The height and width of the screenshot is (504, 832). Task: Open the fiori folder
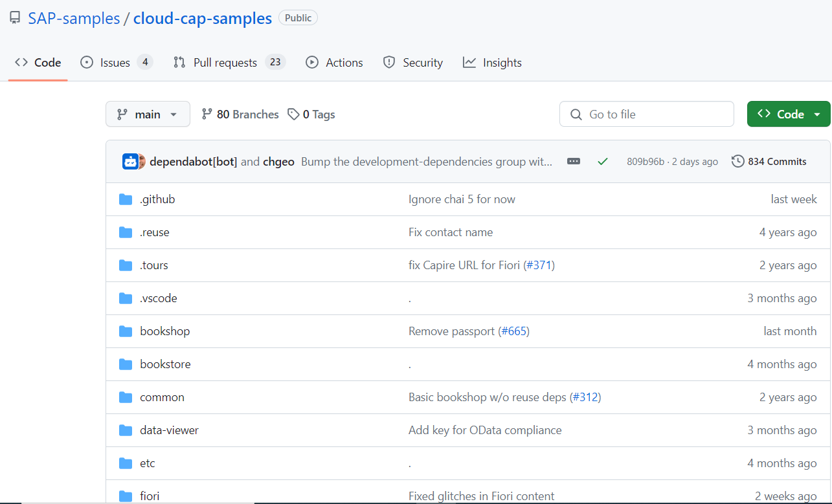[150, 496]
